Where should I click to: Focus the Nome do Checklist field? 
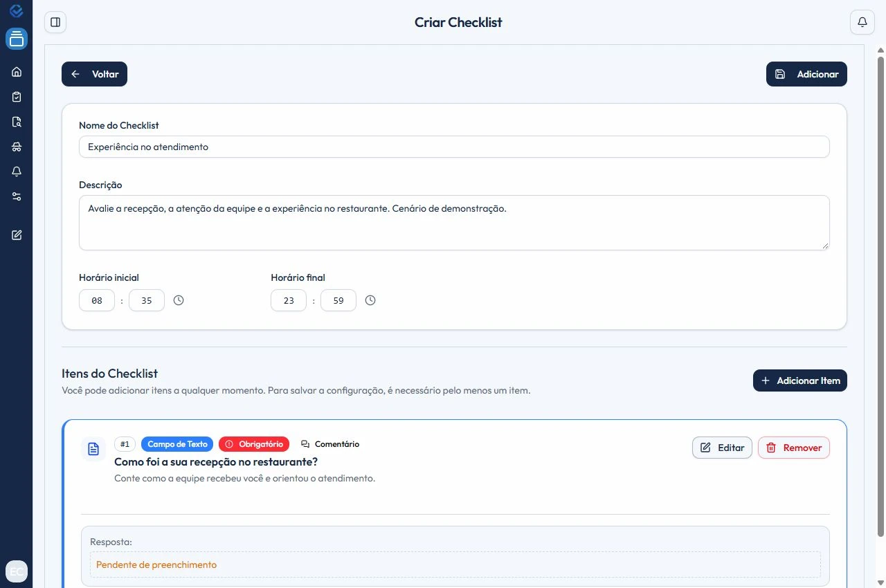pyautogui.click(x=454, y=147)
